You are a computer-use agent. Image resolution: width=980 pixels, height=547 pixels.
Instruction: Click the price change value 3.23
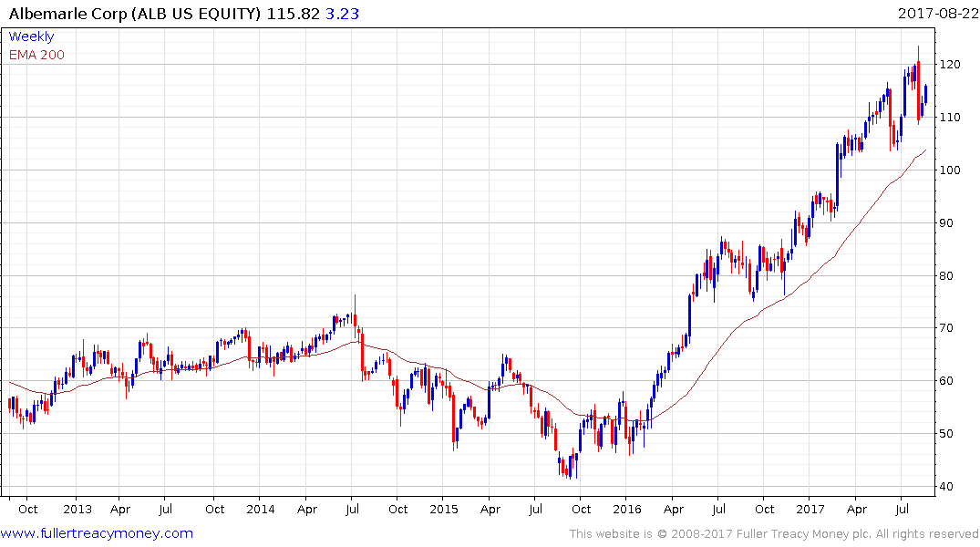tap(343, 14)
